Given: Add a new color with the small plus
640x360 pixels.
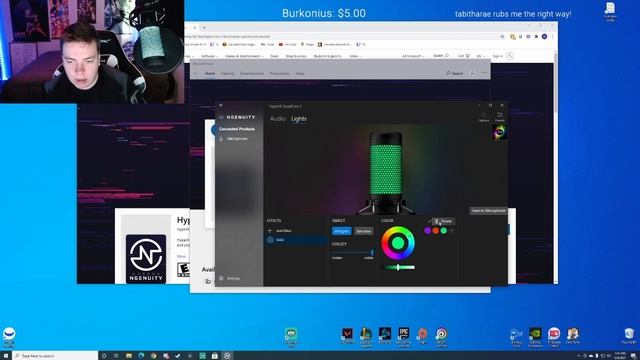Looking at the screenshot, I should [451, 231].
